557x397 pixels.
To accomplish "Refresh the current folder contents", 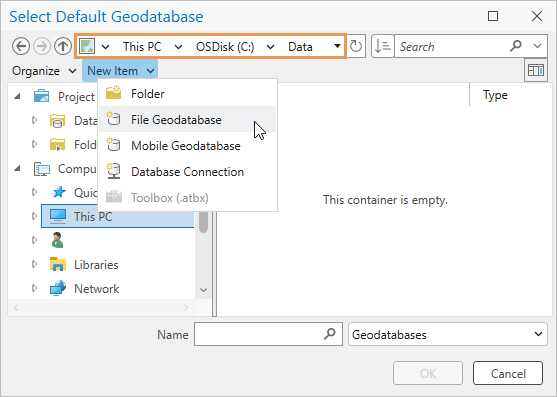I will tap(356, 46).
